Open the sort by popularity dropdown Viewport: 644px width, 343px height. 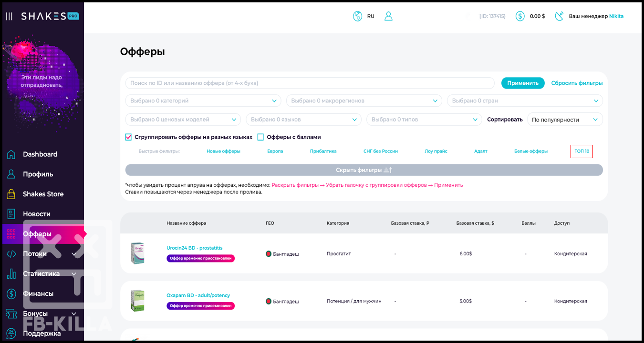(x=565, y=120)
